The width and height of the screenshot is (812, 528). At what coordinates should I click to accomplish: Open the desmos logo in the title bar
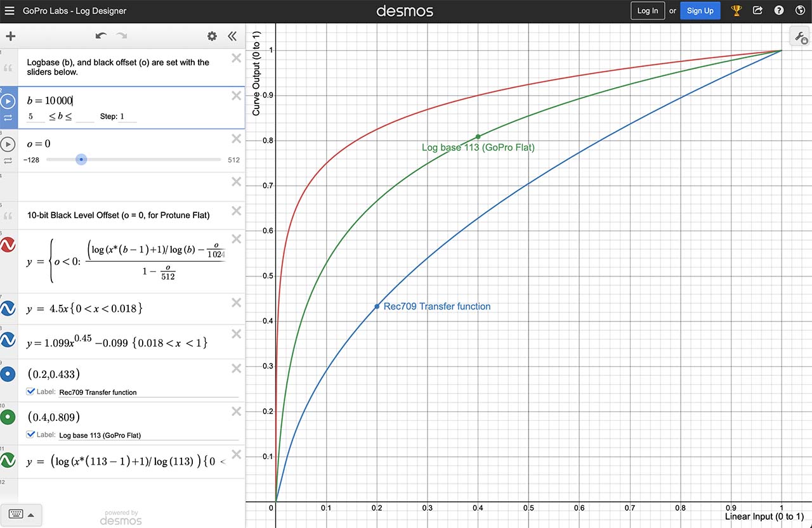[x=405, y=10]
